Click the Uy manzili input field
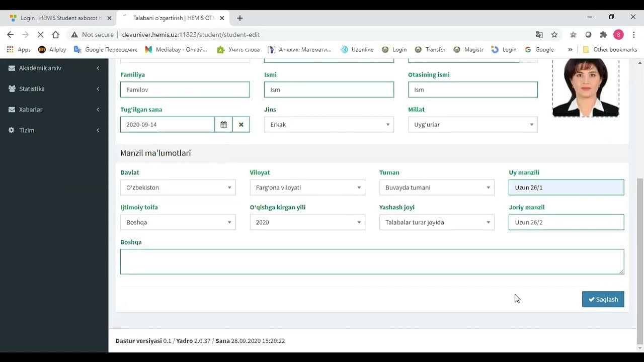 (x=567, y=188)
